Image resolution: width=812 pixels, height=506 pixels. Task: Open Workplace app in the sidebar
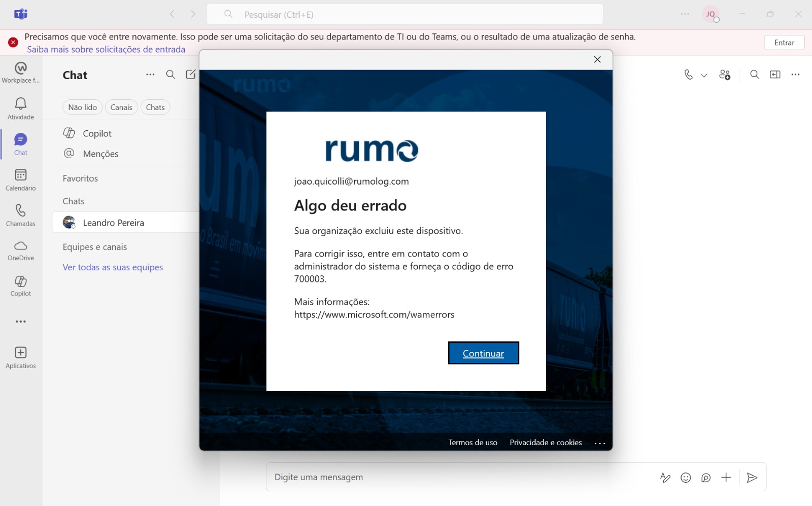pyautogui.click(x=21, y=73)
